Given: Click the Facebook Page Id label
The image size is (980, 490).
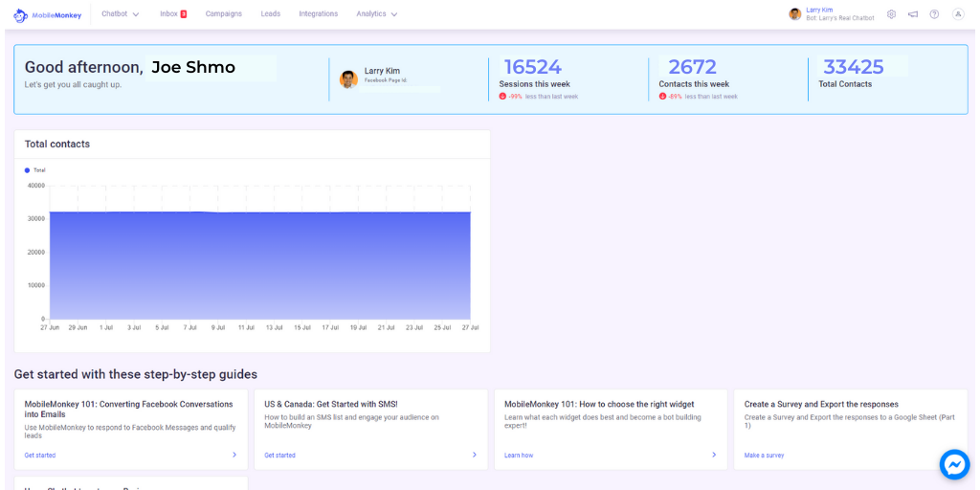Looking at the screenshot, I should (x=386, y=81).
